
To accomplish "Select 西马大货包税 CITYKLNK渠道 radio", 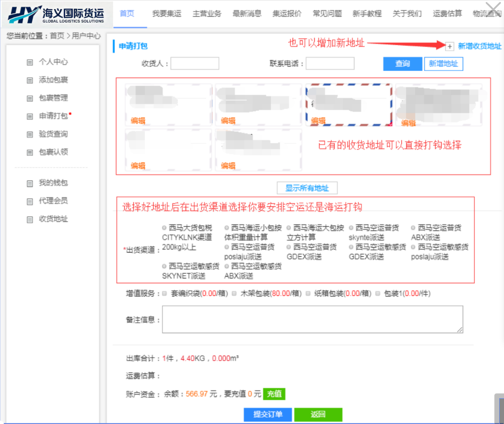I will coord(164,228).
